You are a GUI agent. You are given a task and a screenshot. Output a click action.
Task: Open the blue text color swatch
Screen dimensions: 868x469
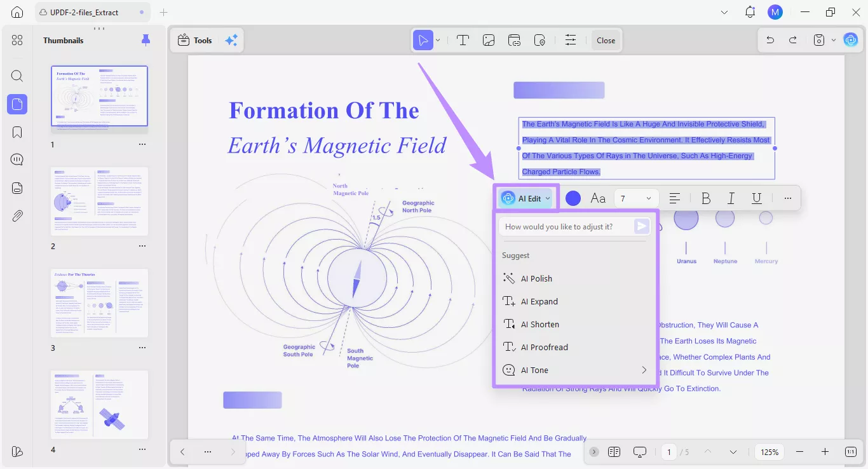(573, 198)
